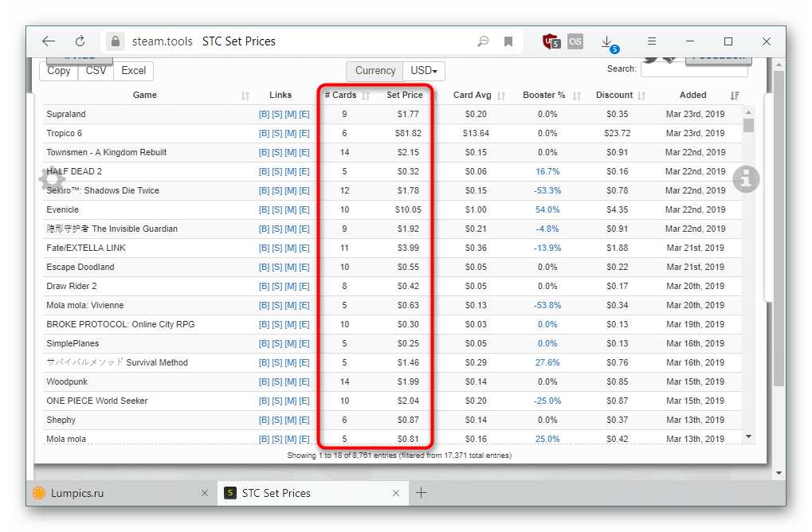Select $23.72 Tropico 6 discount cell
The width and height of the screenshot is (812, 532).
(x=618, y=134)
